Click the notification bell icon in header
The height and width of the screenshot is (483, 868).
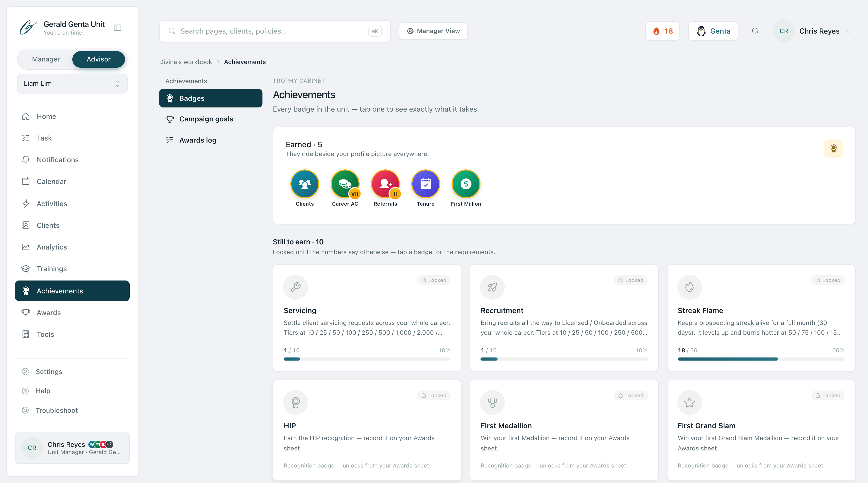coord(755,31)
